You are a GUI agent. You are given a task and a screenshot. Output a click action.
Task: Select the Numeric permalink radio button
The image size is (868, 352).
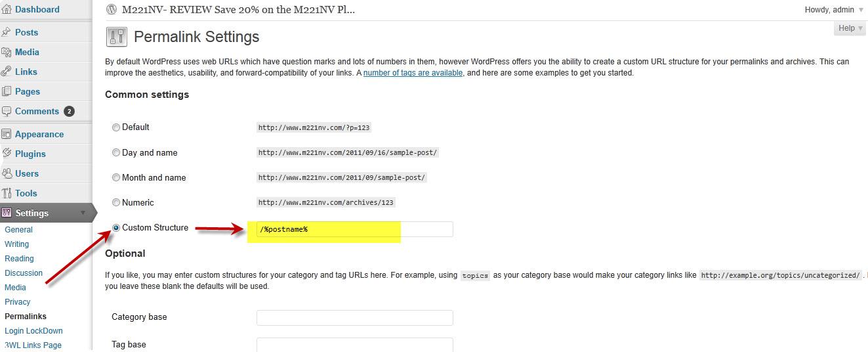(116, 203)
